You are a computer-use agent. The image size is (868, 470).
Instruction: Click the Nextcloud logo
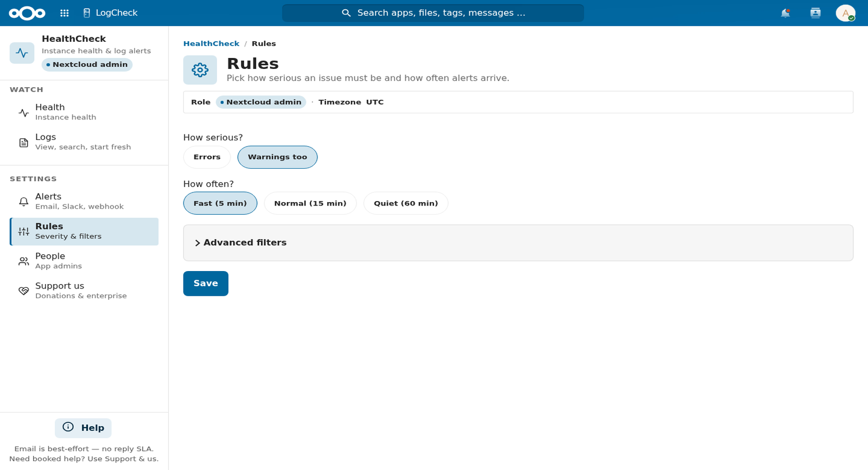pyautogui.click(x=27, y=13)
